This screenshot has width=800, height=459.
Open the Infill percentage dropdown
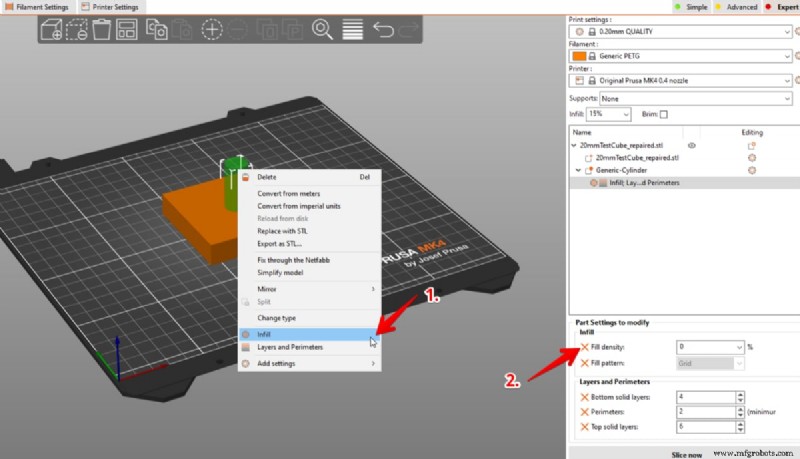tap(609, 114)
